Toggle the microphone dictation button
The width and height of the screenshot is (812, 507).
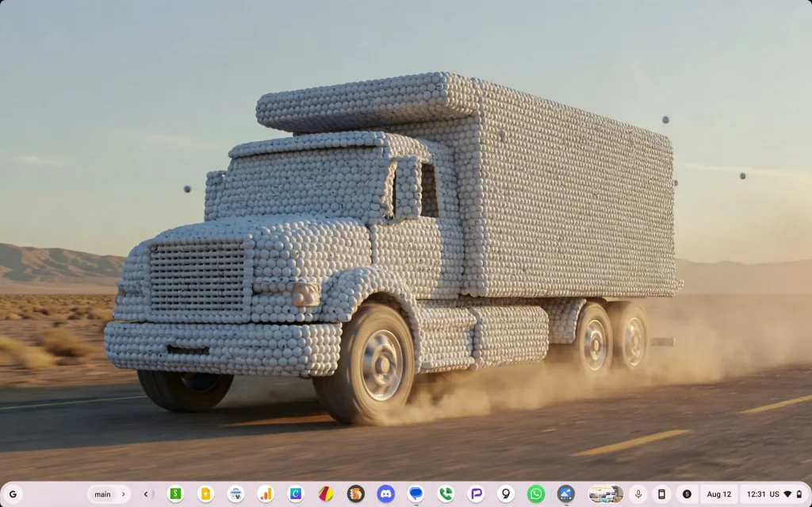638,494
